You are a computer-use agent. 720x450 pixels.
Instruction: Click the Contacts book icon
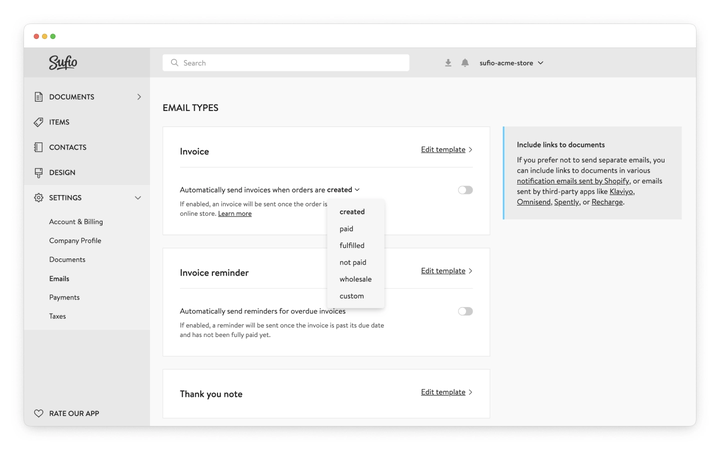pyautogui.click(x=39, y=147)
